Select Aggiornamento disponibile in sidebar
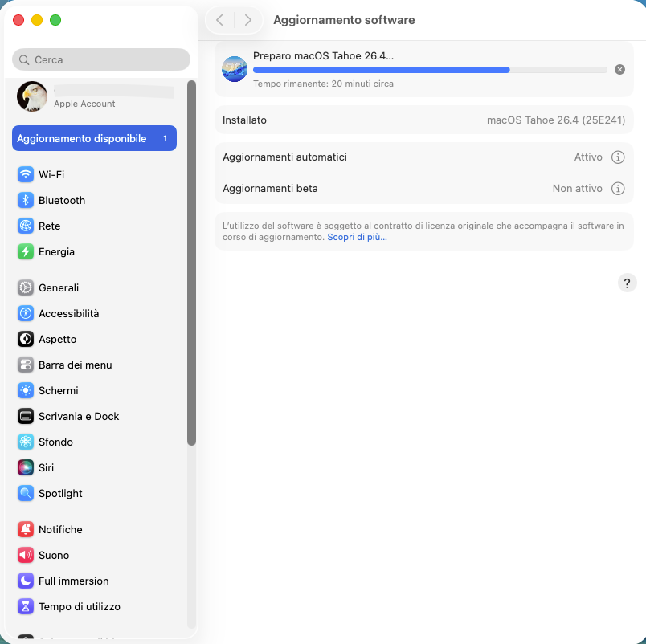This screenshot has height=644, width=646. tap(94, 138)
